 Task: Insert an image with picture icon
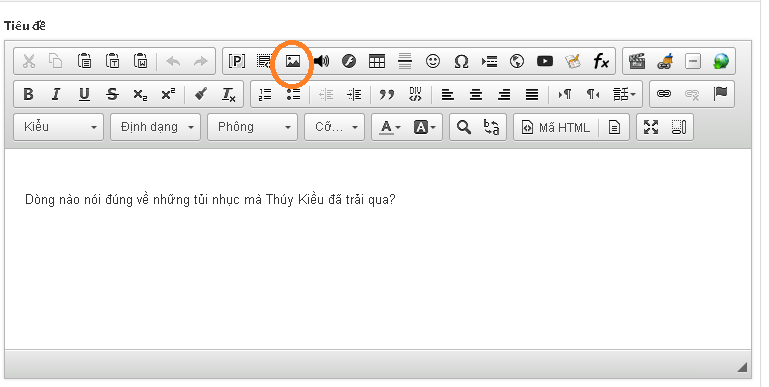pyautogui.click(x=293, y=61)
